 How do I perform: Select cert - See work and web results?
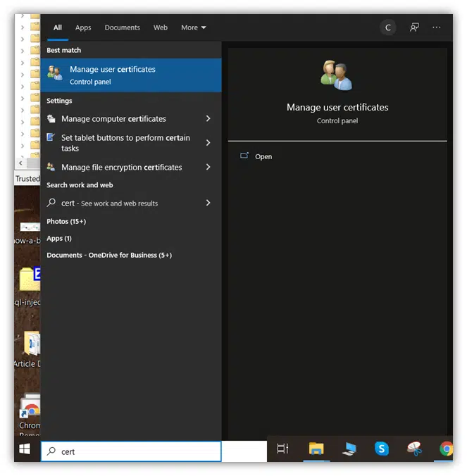pyautogui.click(x=110, y=203)
